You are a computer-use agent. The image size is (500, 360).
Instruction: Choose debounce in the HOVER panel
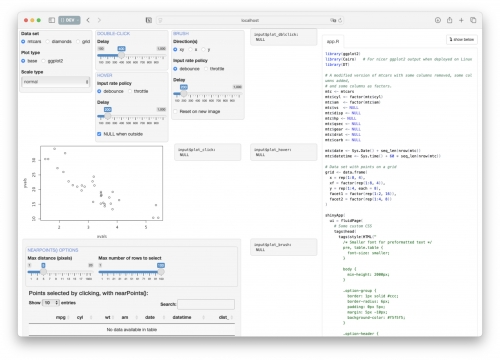click(99, 91)
